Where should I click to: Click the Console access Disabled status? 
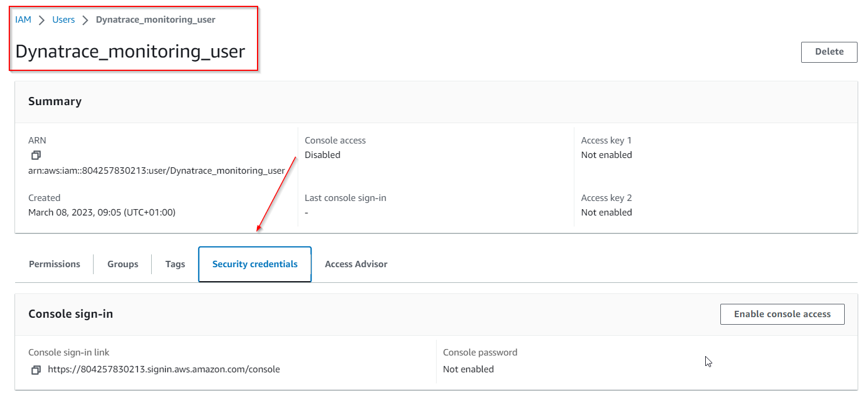[323, 155]
